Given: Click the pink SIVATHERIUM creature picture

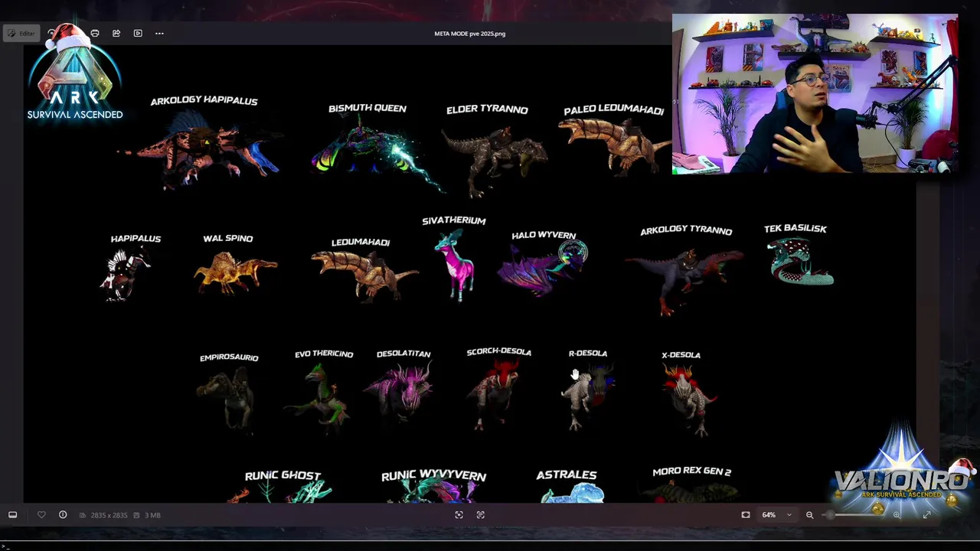Looking at the screenshot, I should [455, 265].
